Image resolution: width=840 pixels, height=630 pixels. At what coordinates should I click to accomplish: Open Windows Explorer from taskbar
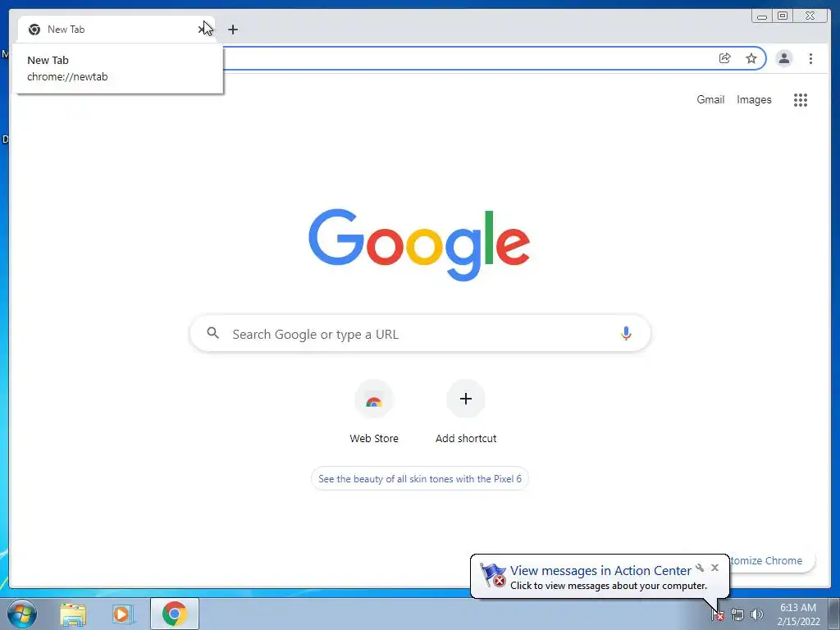click(73, 614)
